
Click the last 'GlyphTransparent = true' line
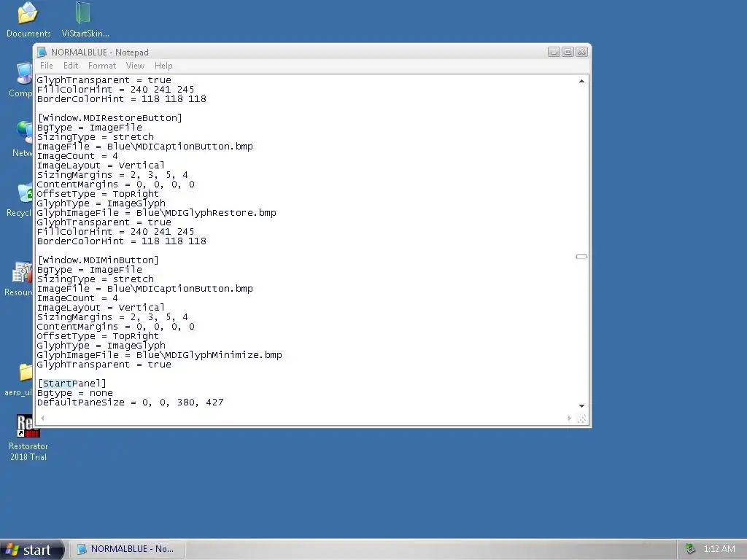[x=104, y=365]
